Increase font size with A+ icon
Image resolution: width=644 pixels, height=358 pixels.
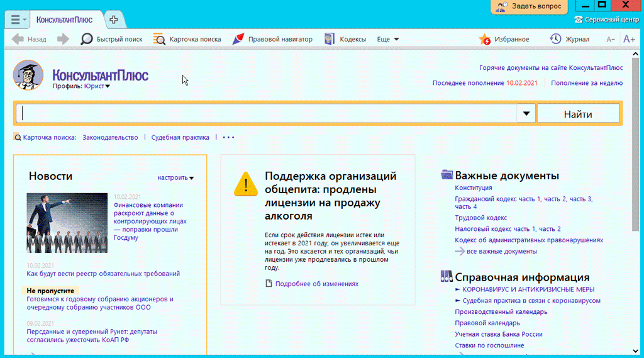629,39
